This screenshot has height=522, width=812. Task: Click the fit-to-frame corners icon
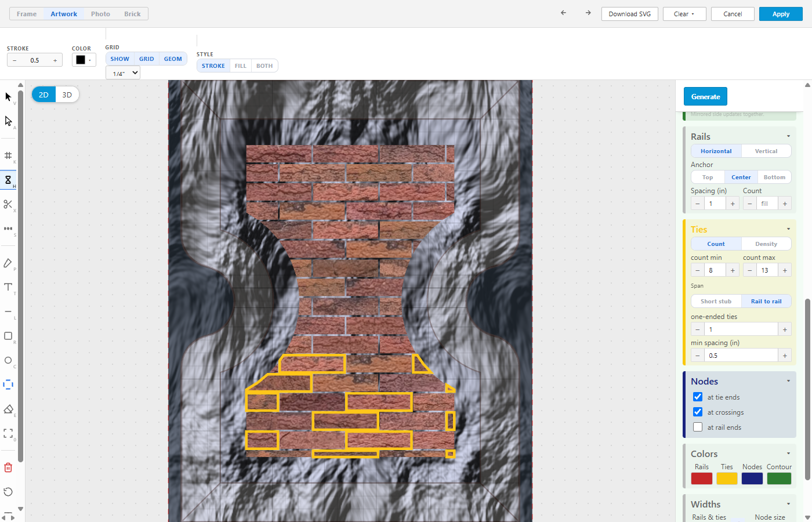pyautogui.click(x=8, y=433)
